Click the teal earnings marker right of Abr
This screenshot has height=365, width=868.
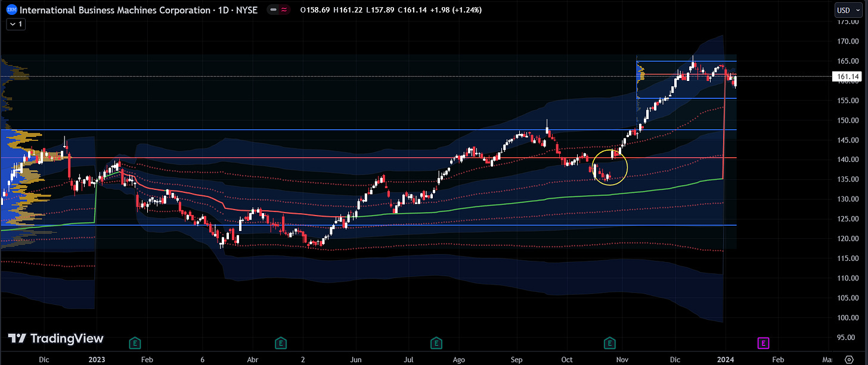[280, 343]
